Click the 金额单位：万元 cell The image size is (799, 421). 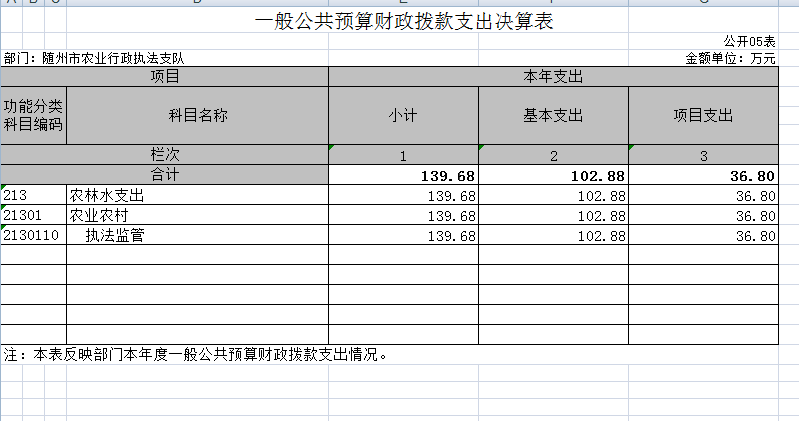tap(730, 59)
